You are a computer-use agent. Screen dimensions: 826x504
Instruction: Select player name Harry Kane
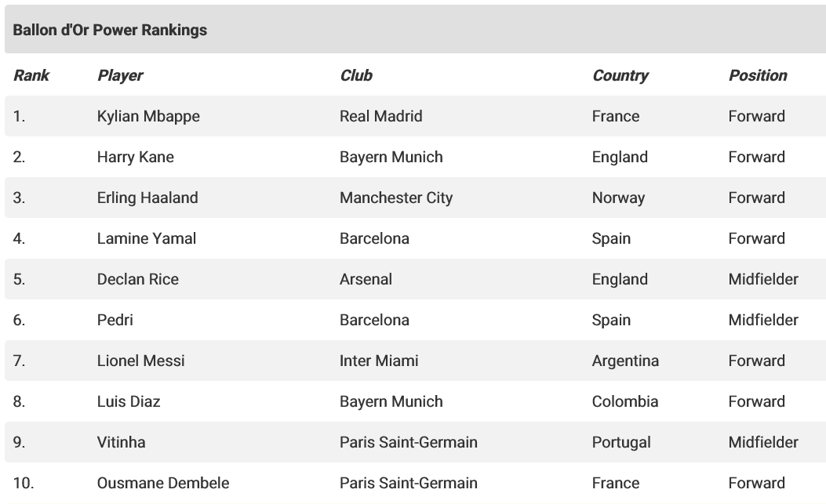(136, 157)
